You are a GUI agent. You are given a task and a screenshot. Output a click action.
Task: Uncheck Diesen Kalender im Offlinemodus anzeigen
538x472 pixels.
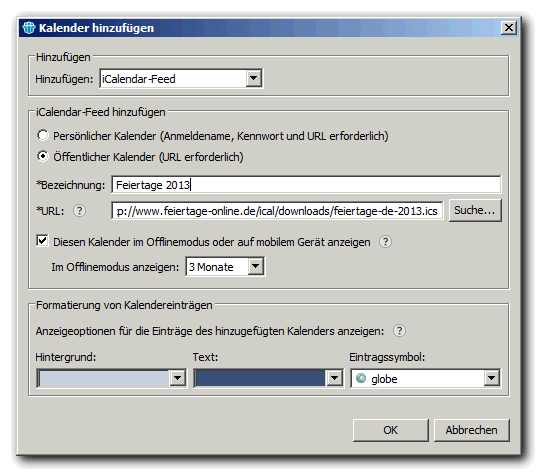click(x=42, y=241)
